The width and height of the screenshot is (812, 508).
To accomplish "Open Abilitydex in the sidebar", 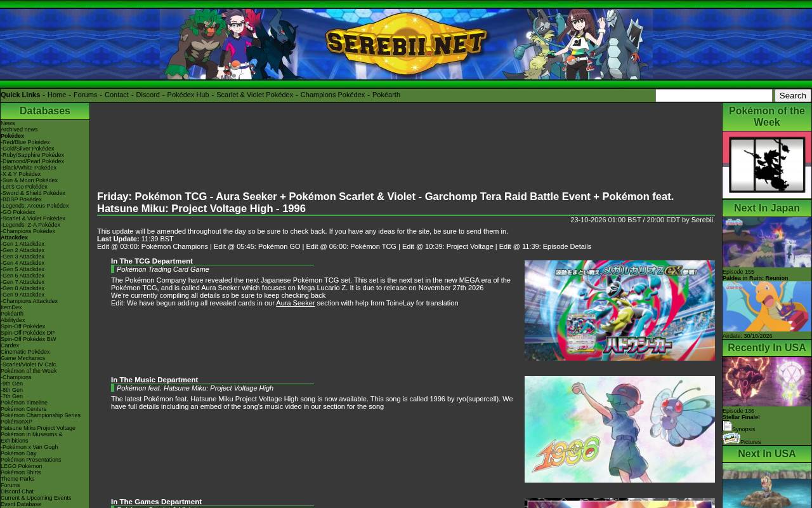I will click(x=13, y=320).
